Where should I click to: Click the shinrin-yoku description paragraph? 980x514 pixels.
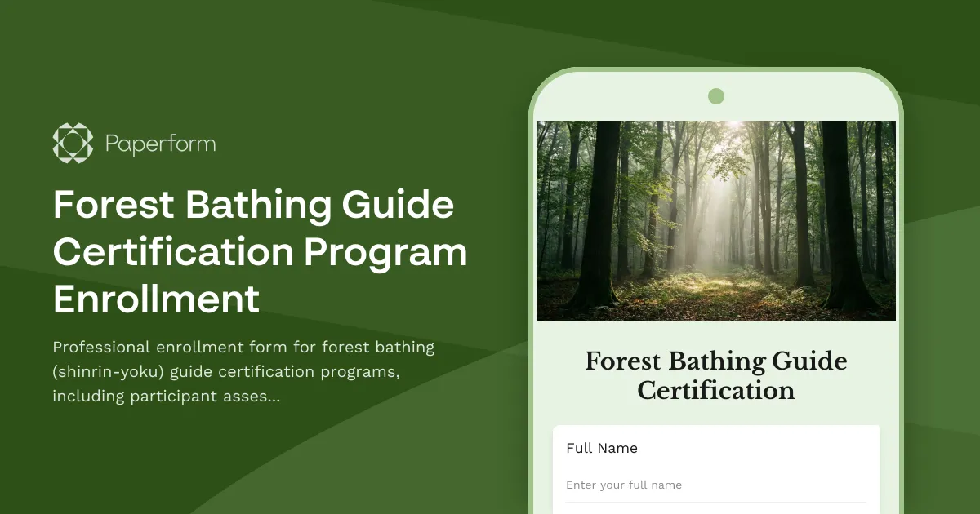(x=243, y=371)
